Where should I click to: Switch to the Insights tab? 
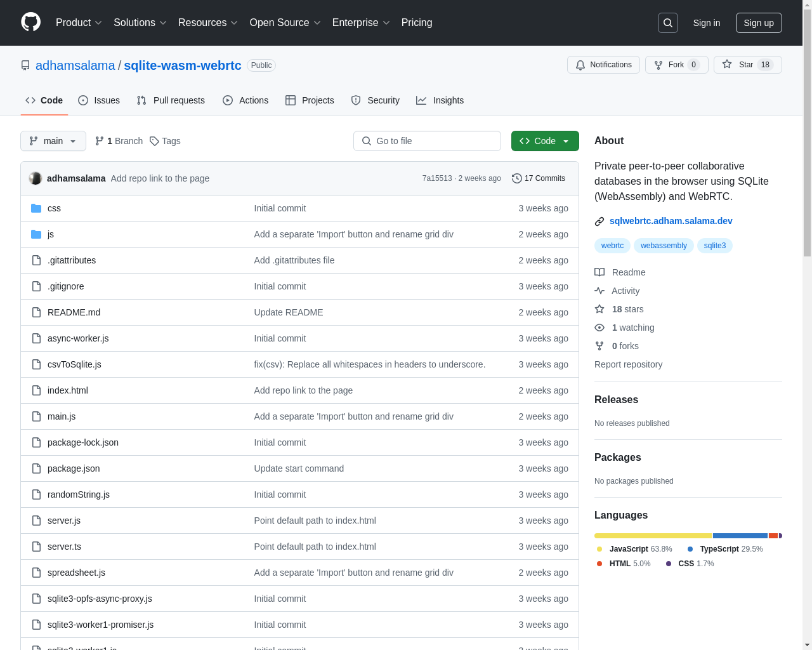pos(440,100)
